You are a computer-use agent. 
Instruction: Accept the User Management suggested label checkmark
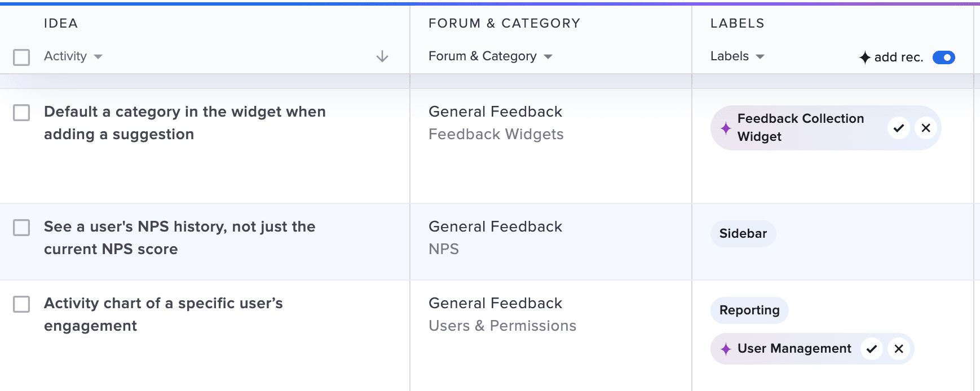coord(872,349)
